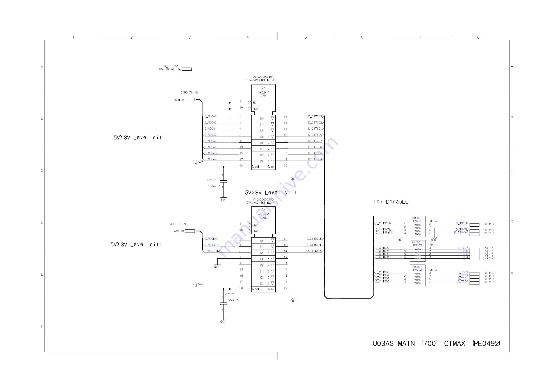The width and height of the screenshot is (554, 392).
Task: Select the 'for DonauLC' annotation
Action: point(391,202)
